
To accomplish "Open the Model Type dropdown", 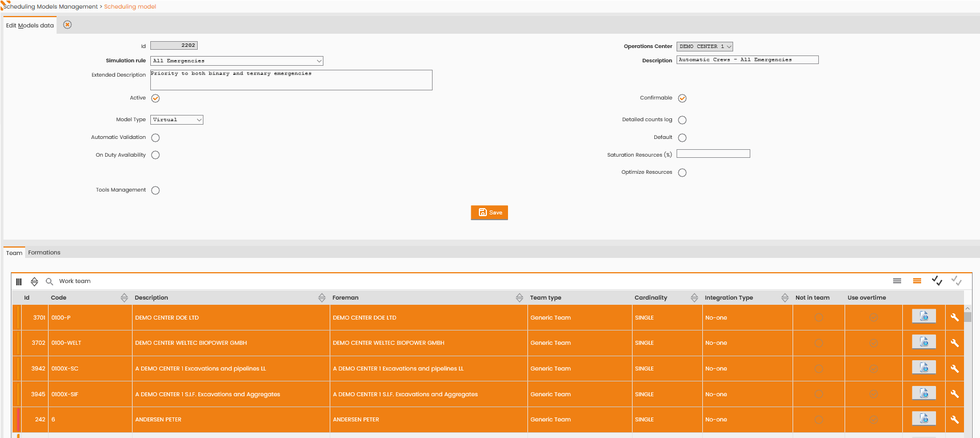I will tap(177, 120).
